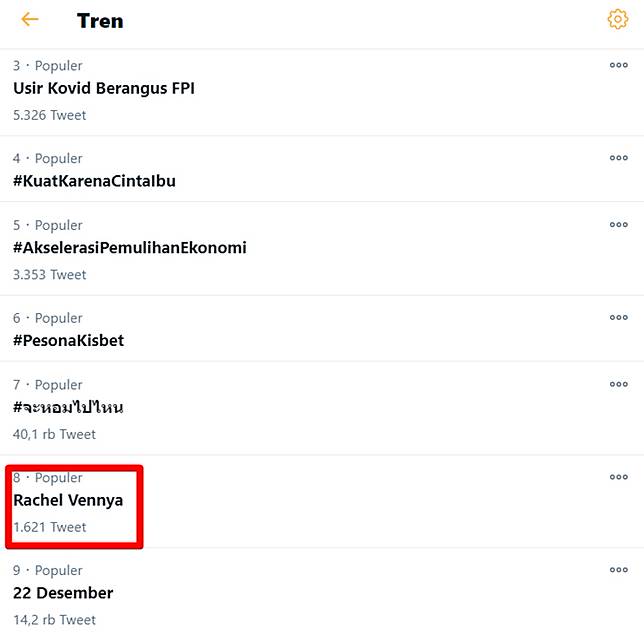Go back using the orange arrow

pos(29,20)
